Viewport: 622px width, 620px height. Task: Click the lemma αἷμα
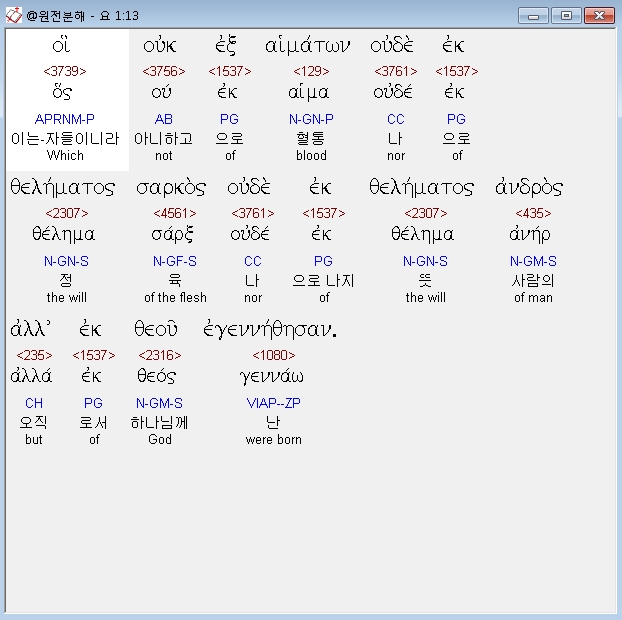click(x=309, y=92)
